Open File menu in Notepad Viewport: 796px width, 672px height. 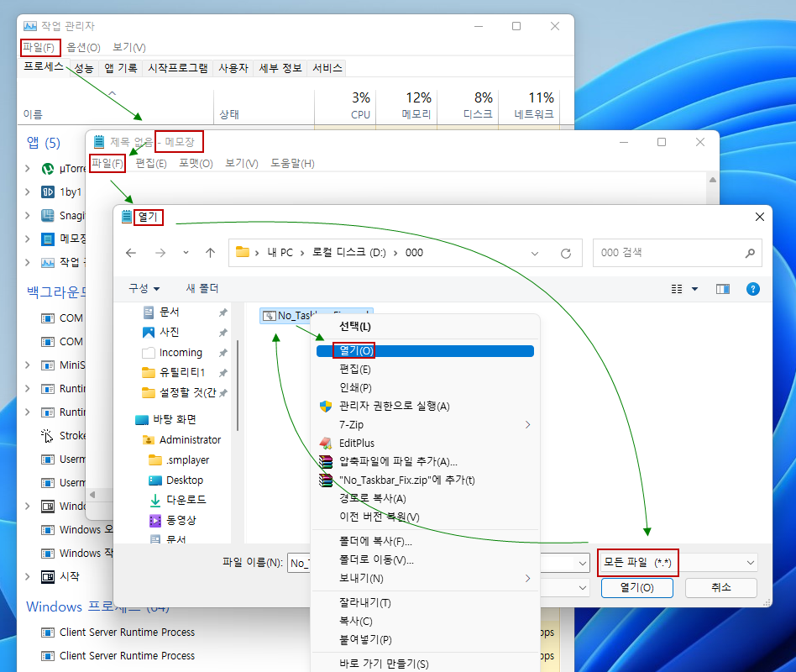pos(107,164)
